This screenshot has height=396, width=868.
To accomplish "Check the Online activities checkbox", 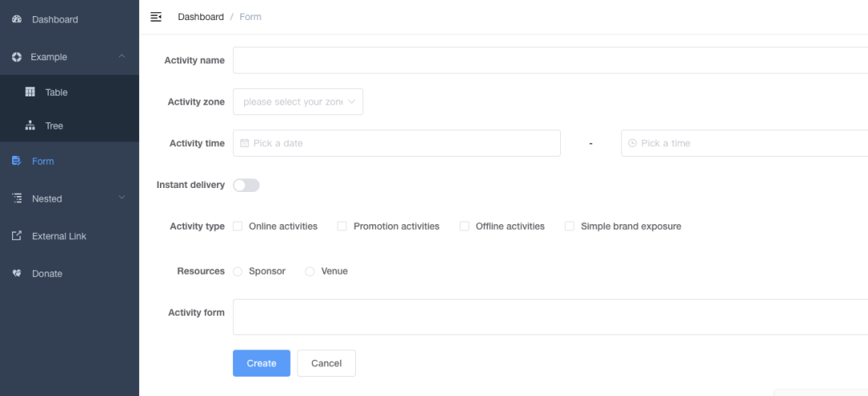I will pyautogui.click(x=238, y=227).
